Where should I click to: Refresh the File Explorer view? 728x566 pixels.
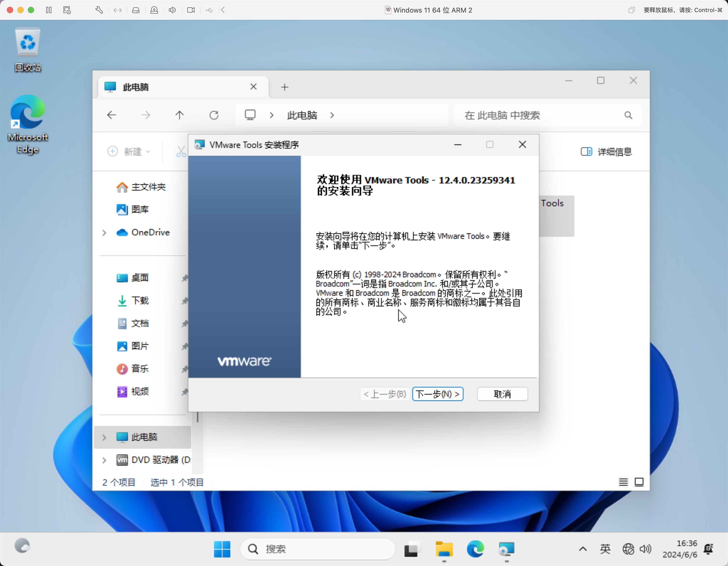coord(214,115)
